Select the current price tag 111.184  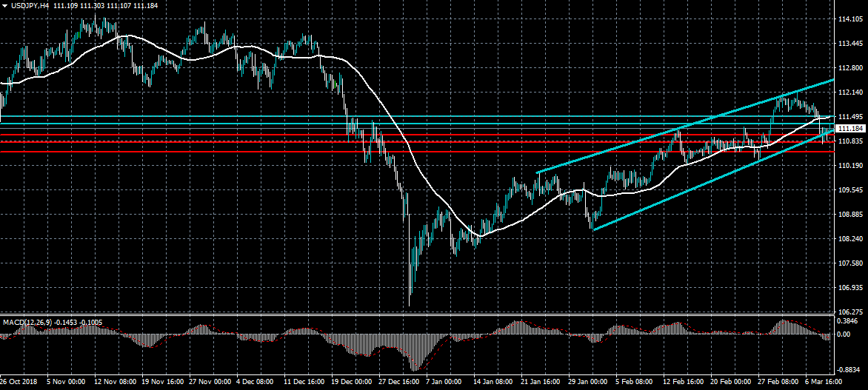coord(851,128)
